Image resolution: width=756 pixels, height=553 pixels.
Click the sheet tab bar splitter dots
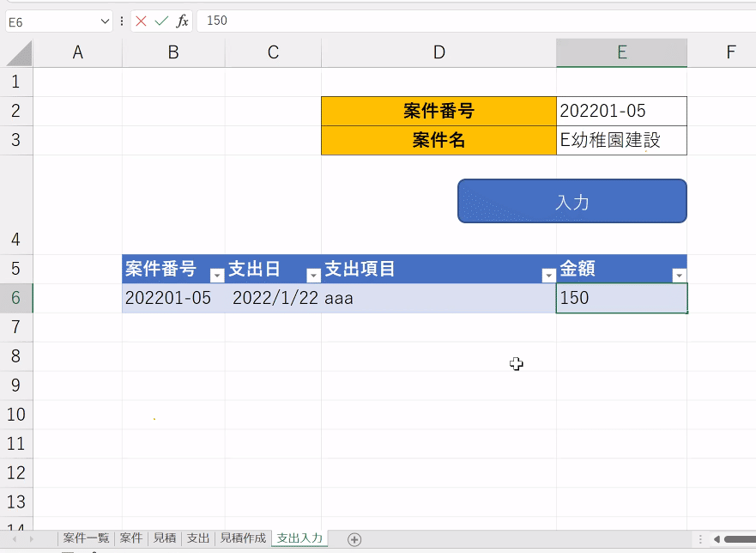[x=700, y=539]
